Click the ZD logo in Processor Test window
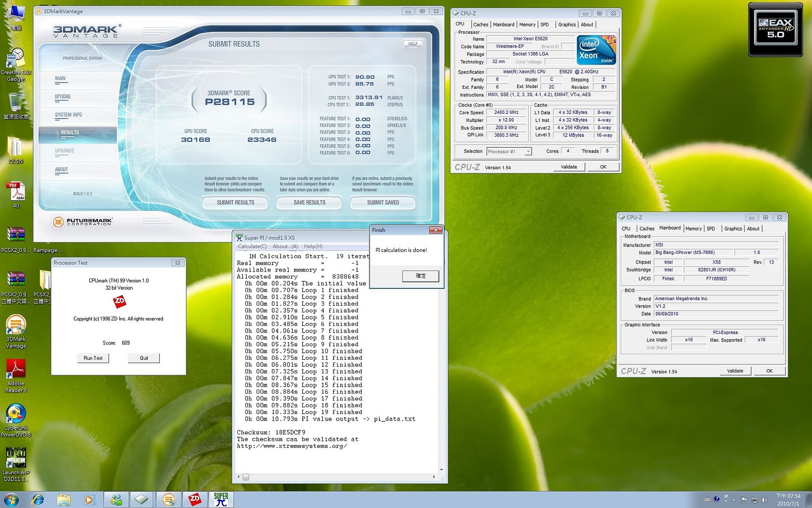 point(119,302)
